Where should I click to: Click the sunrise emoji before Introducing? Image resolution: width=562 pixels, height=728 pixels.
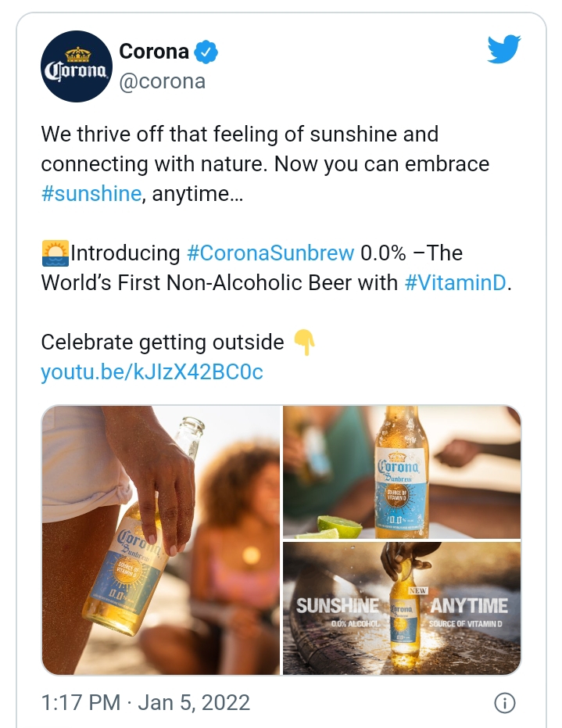pyautogui.click(x=55, y=253)
